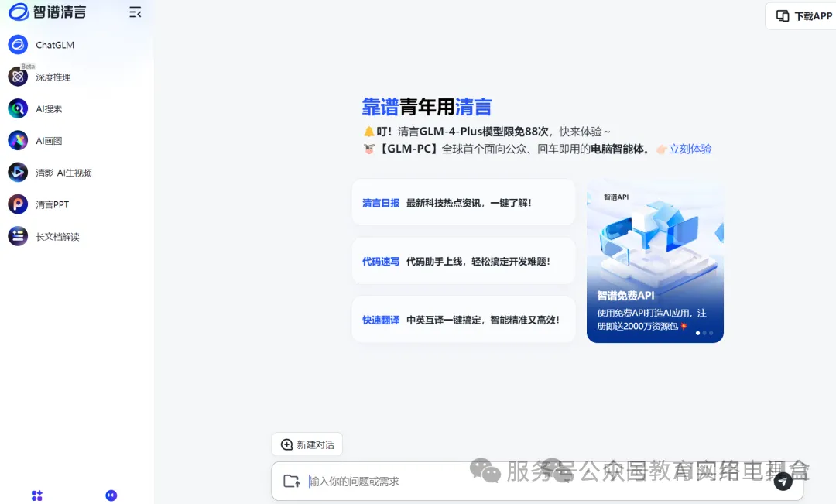
Task: Click the 深度推理 atom icon
Action: click(18, 77)
